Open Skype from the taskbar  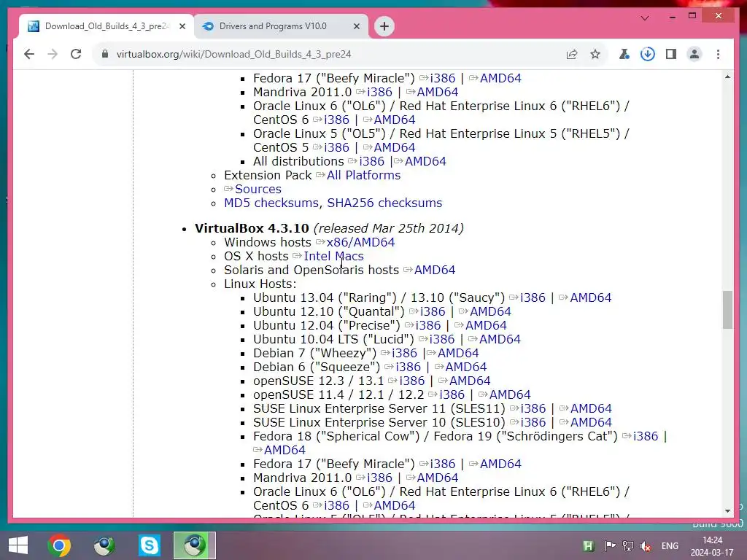click(x=149, y=545)
